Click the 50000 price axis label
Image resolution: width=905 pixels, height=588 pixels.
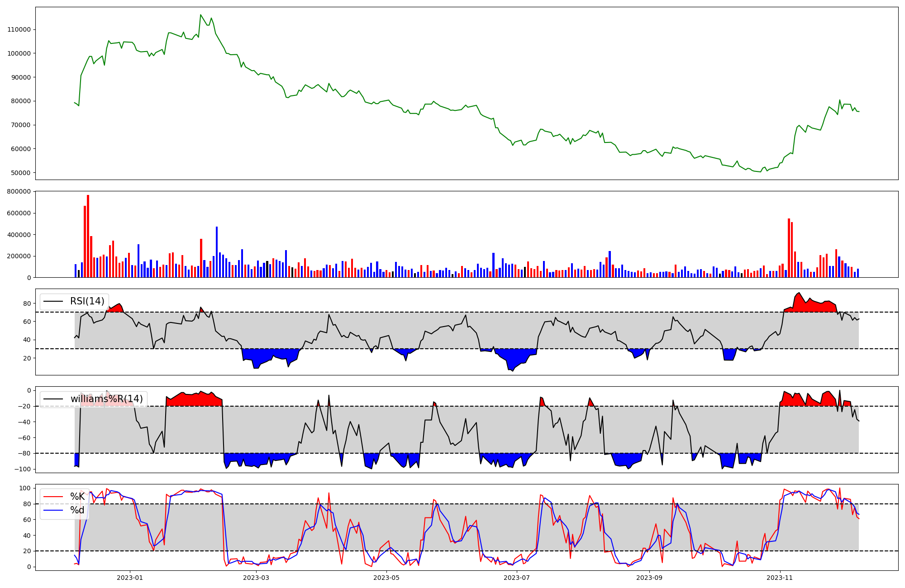coord(21,173)
